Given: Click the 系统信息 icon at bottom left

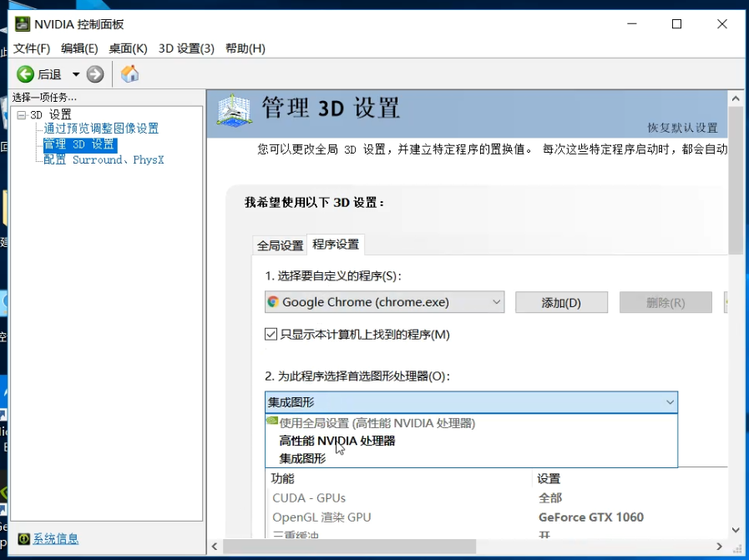Looking at the screenshot, I should coord(23,539).
